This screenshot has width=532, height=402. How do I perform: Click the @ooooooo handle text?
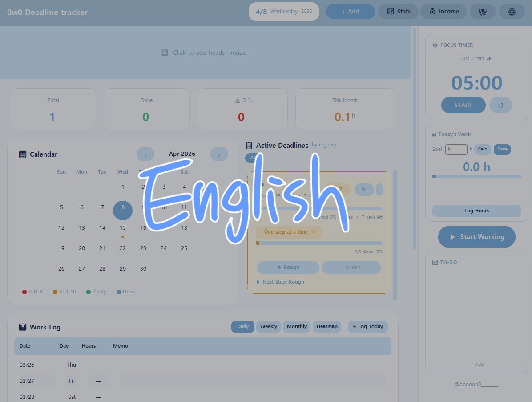point(476,384)
